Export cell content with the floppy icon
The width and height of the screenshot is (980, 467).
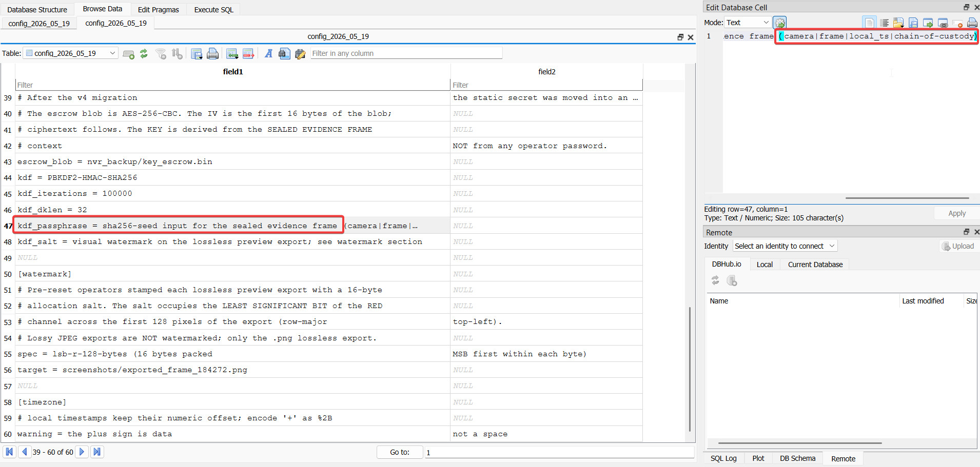pyautogui.click(x=913, y=23)
